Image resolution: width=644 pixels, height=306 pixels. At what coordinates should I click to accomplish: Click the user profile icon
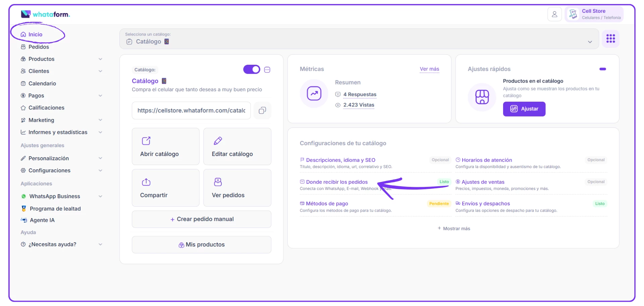(x=554, y=14)
